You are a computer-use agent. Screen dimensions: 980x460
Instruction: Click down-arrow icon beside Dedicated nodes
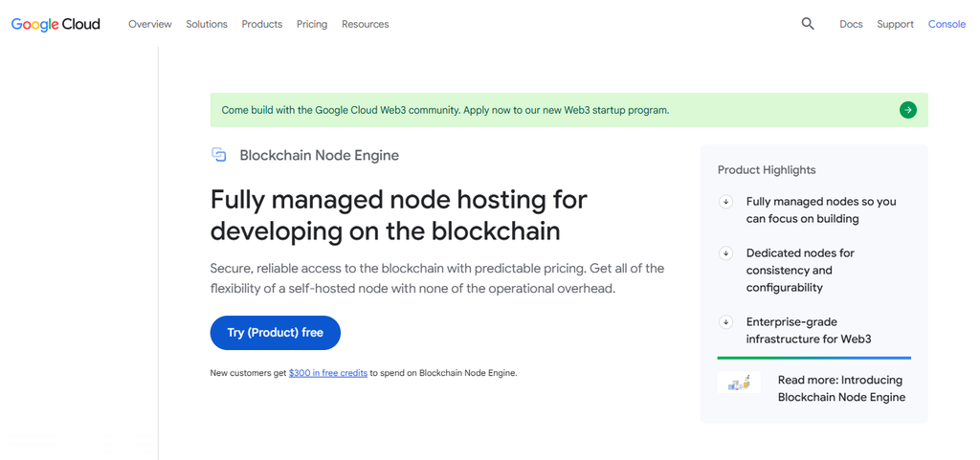[x=725, y=252]
